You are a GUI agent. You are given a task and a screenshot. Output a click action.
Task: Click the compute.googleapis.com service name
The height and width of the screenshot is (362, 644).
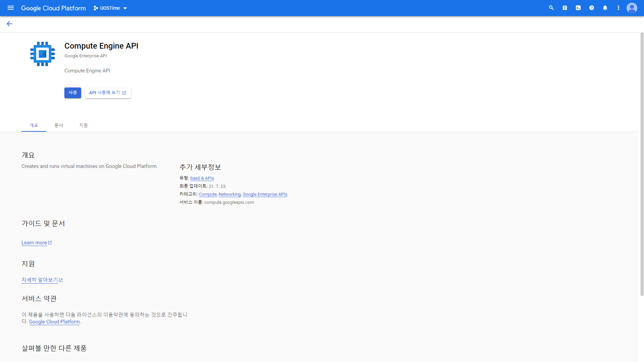point(229,202)
